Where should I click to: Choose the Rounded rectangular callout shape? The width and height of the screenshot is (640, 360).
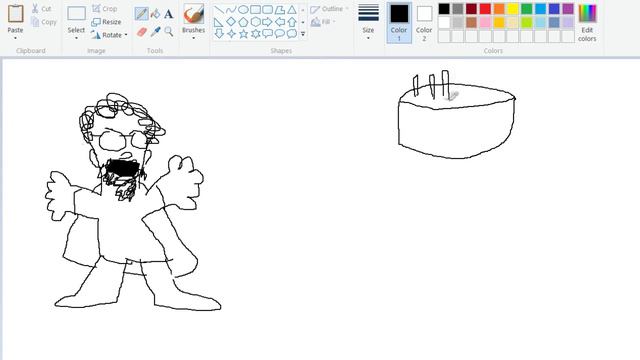coord(267,33)
